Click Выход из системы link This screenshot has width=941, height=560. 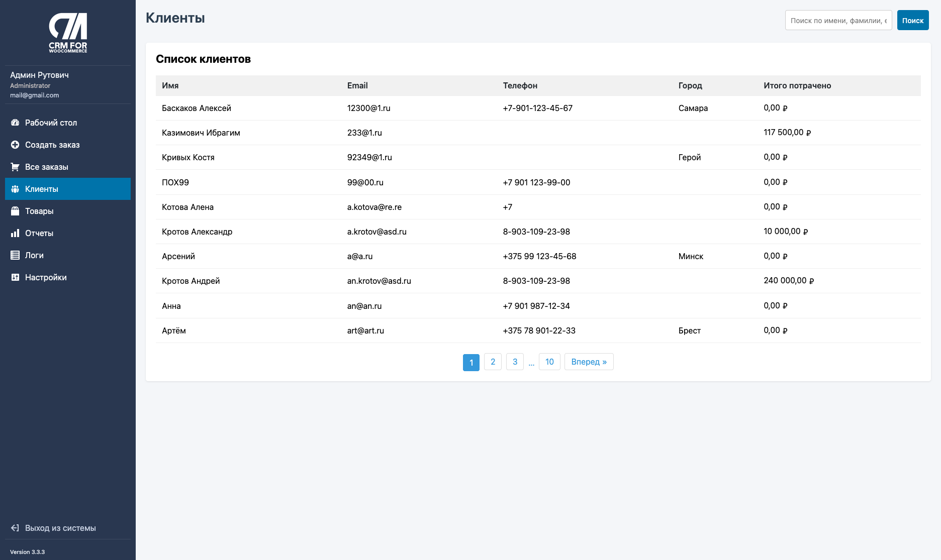coord(60,528)
